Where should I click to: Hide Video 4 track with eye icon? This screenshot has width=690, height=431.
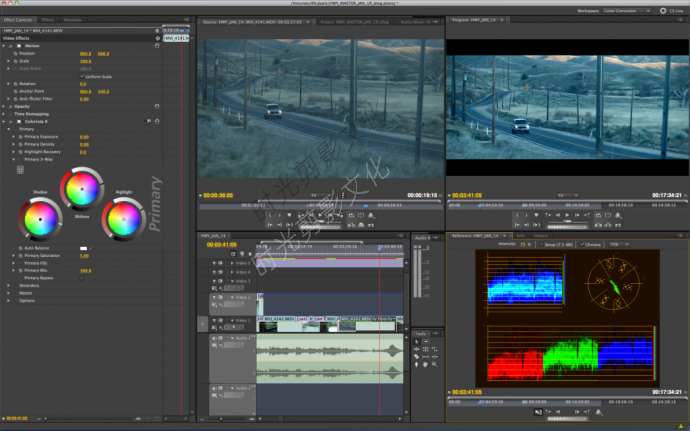[214, 272]
